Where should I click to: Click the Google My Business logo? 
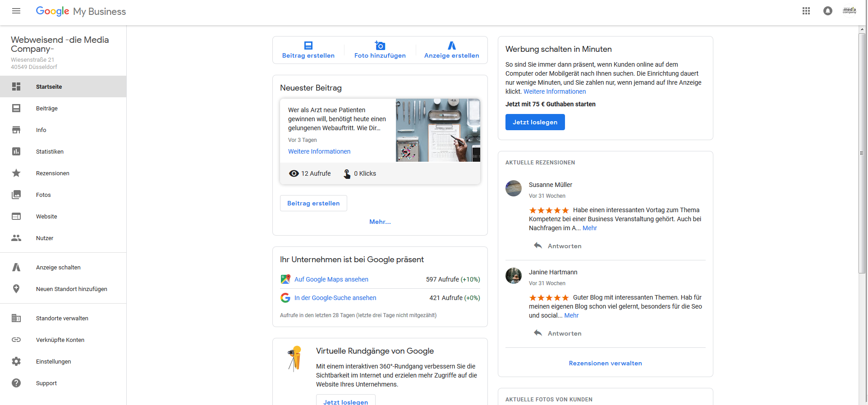[81, 11]
